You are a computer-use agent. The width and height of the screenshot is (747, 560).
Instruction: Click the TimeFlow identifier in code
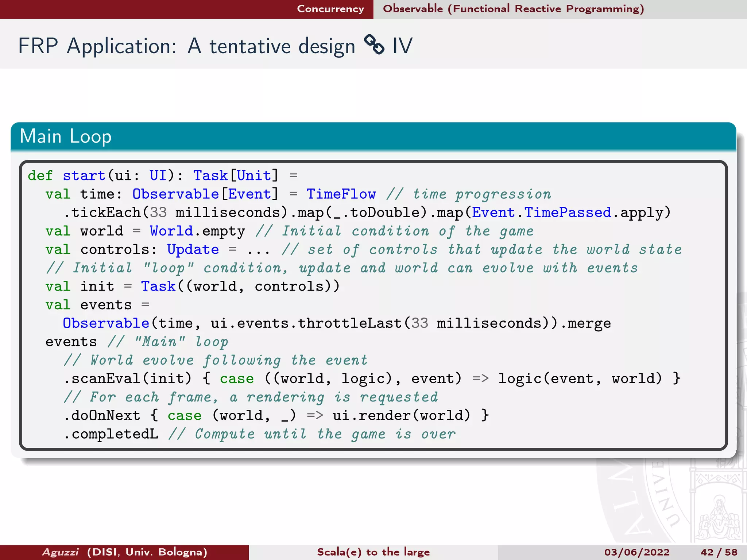click(x=341, y=194)
